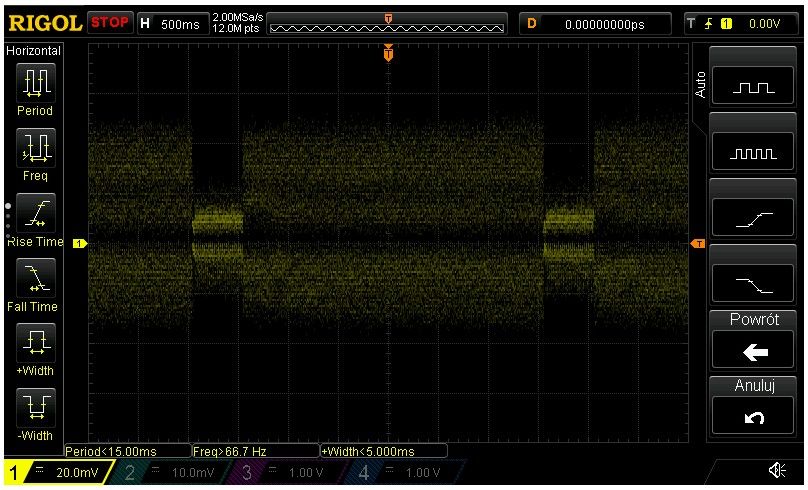This screenshot has height=490, width=808.
Task: Select channel 3 at 1.00 V
Action: pyautogui.click(x=291, y=472)
